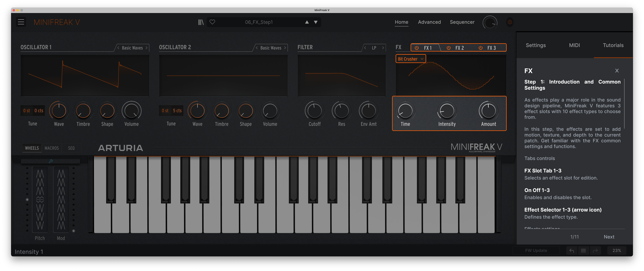644x271 pixels.
Task: Open the preset library browser icon
Action: pos(201,22)
